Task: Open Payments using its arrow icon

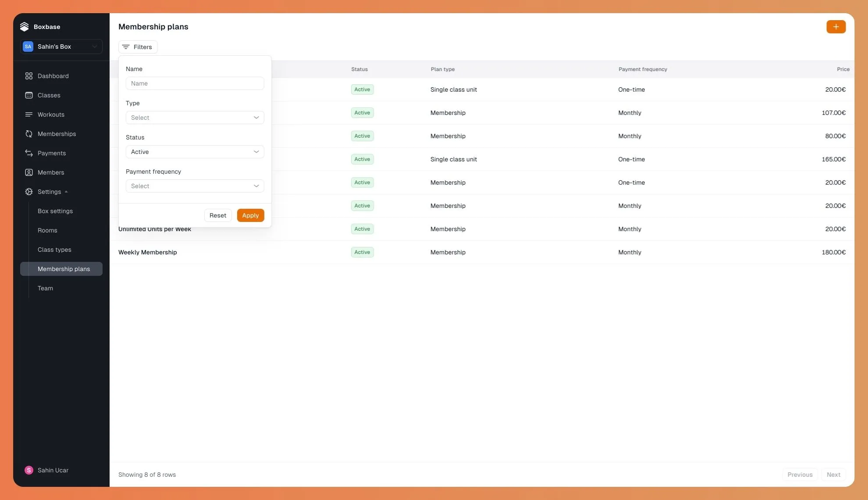Action: pos(29,153)
